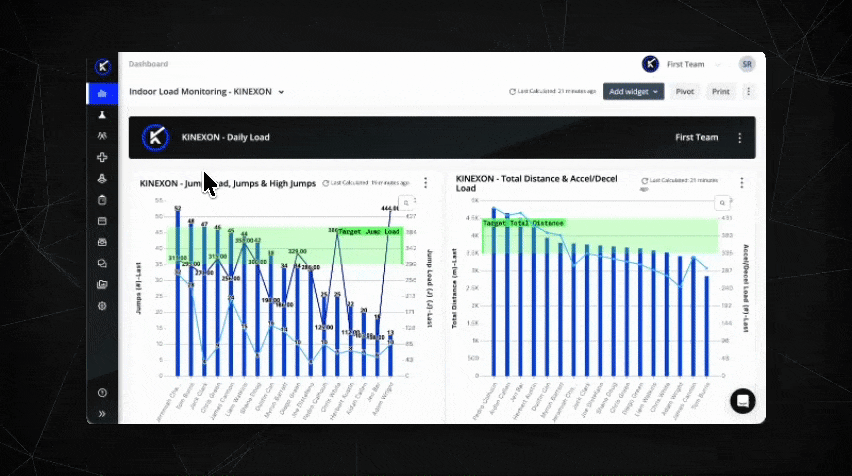The width and height of the screenshot is (852, 476).
Task: Open the Indoor Load Monitoring dashboard dropdown
Action: coord(207,92)
